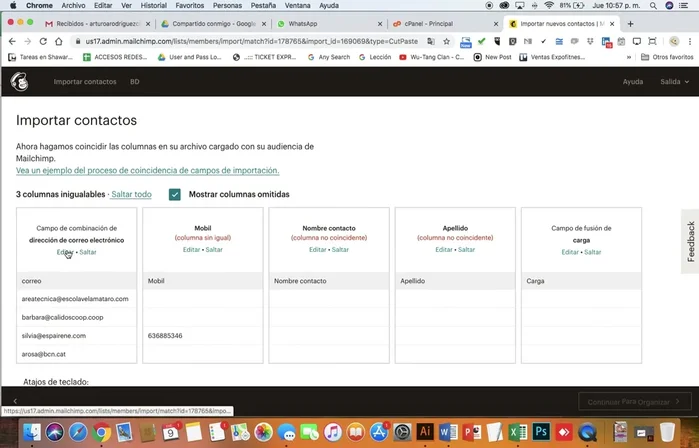Image resolution: width=699 pixels, height=448 pixels.
Task: Open the Chrome three-dot menu
Action: pyautogui.click(x=690, y=41)
